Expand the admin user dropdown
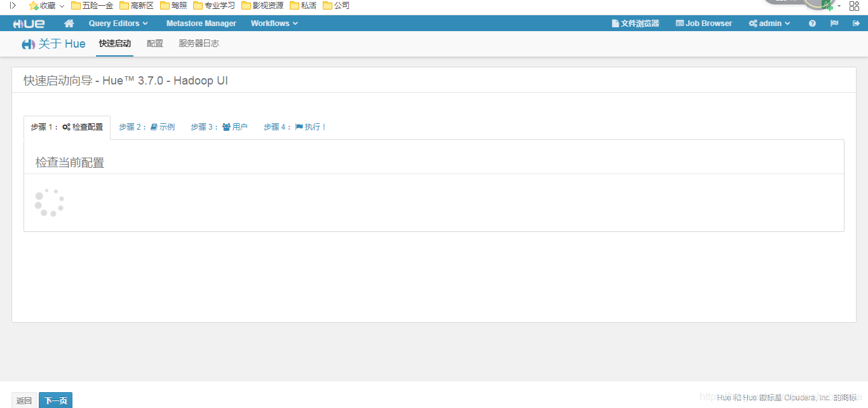Image resolution: width=868 pixels, height=408 pixels. (x=770, y=24)
